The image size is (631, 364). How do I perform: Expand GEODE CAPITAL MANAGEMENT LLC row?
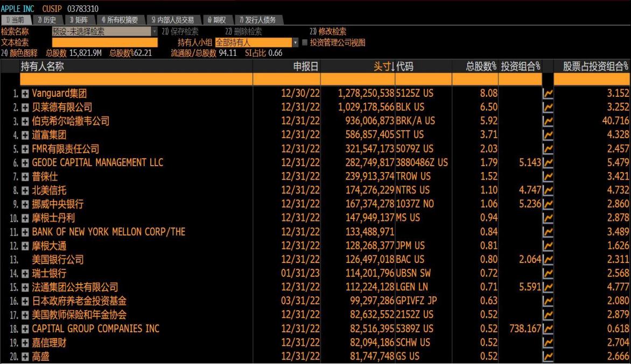(x=25, y=163)
